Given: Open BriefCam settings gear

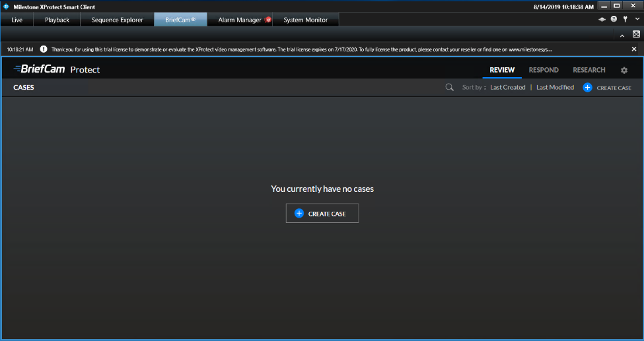Looking at the screenshot, I should [624, 70].
